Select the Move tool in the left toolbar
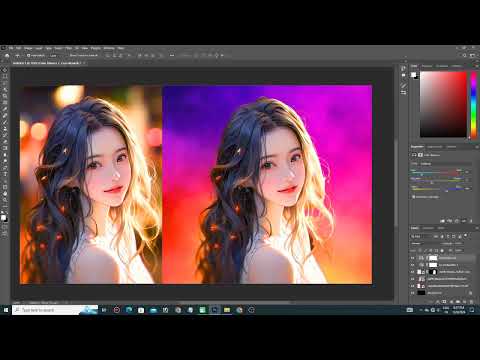 coord(4,70)
